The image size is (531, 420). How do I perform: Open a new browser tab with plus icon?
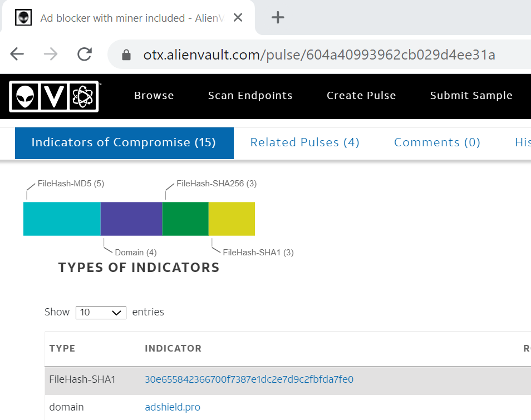[x=277, y=17]
